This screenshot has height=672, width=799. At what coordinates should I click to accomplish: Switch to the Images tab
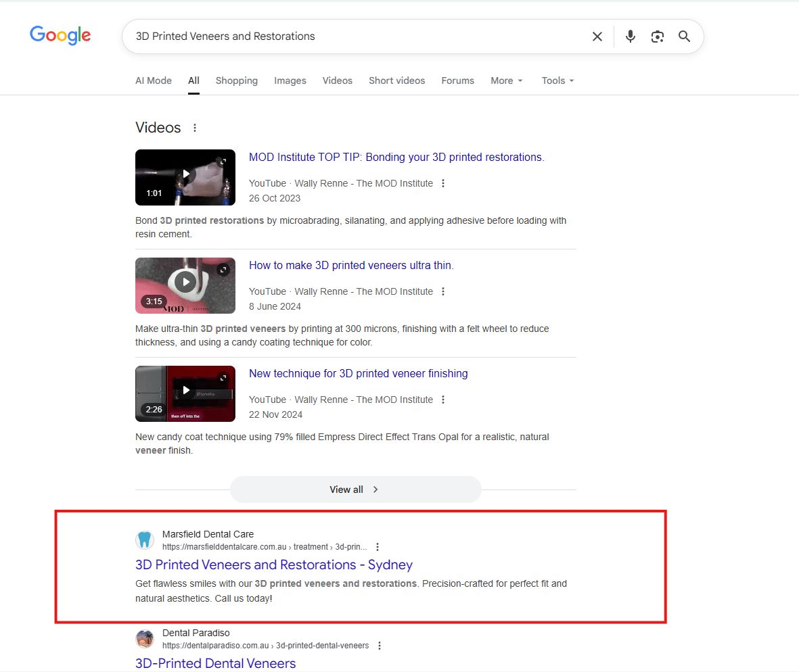[290, 80]
